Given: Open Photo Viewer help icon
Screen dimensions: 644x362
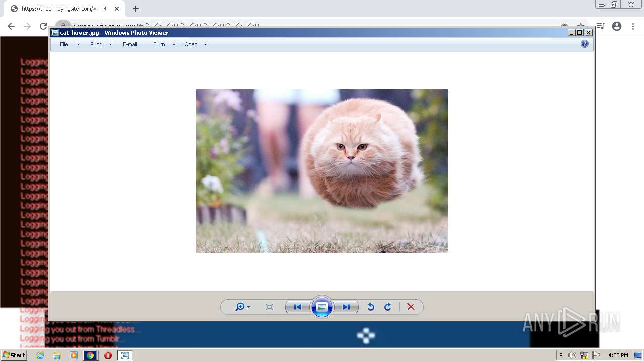Looking at the screenshot, I should coord(585,44).
